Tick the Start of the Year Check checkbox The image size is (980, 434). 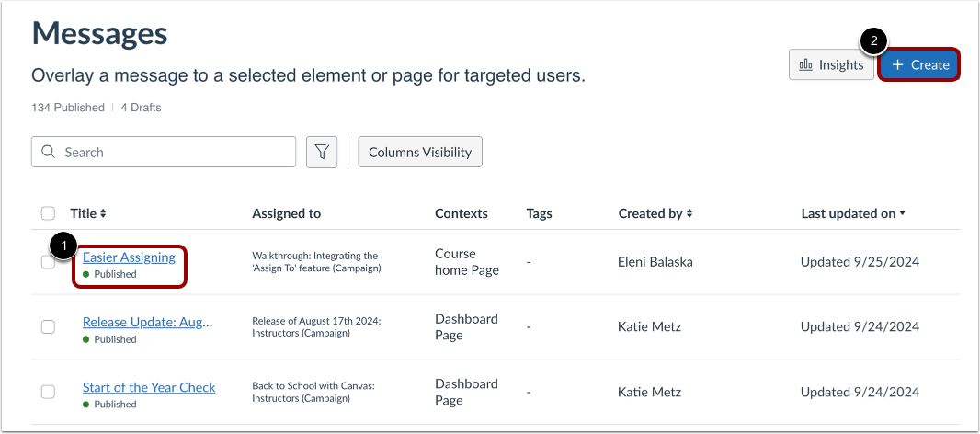(x=49, y=392)
